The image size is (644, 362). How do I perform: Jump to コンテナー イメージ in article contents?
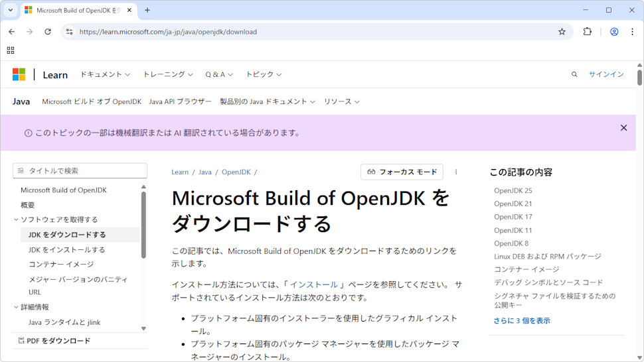[526, 269]
